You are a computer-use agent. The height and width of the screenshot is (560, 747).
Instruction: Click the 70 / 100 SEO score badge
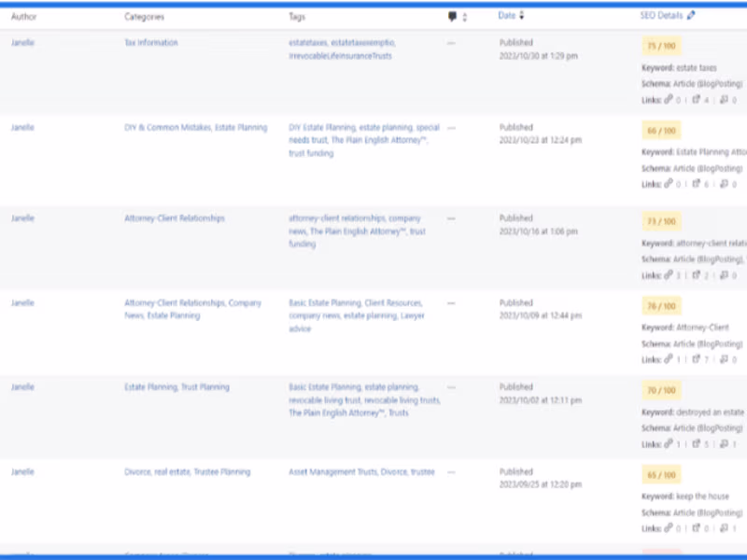[x=661, y=390]
